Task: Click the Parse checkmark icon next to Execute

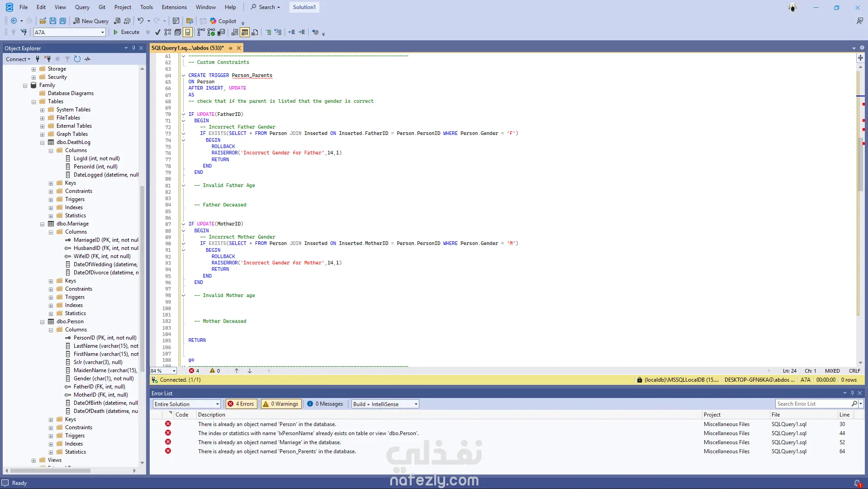Action: tap(157, 32)
